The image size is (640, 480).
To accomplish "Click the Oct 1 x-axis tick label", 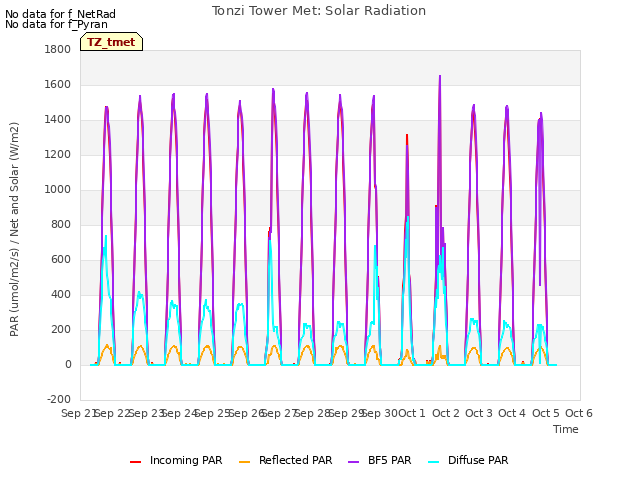I will (x=412, y=413).
